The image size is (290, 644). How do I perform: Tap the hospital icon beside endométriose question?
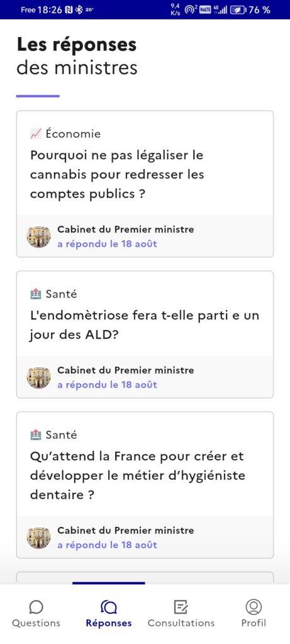click(36, 294)
